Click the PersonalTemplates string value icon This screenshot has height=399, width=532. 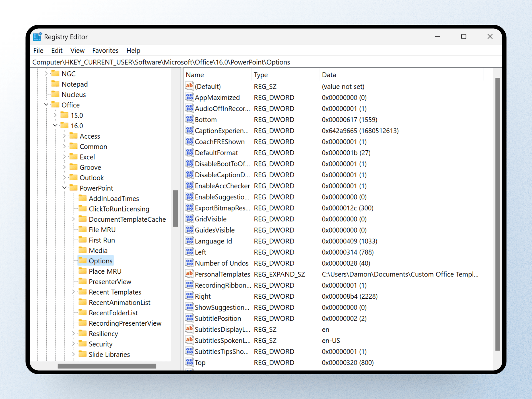click(189, 274)
